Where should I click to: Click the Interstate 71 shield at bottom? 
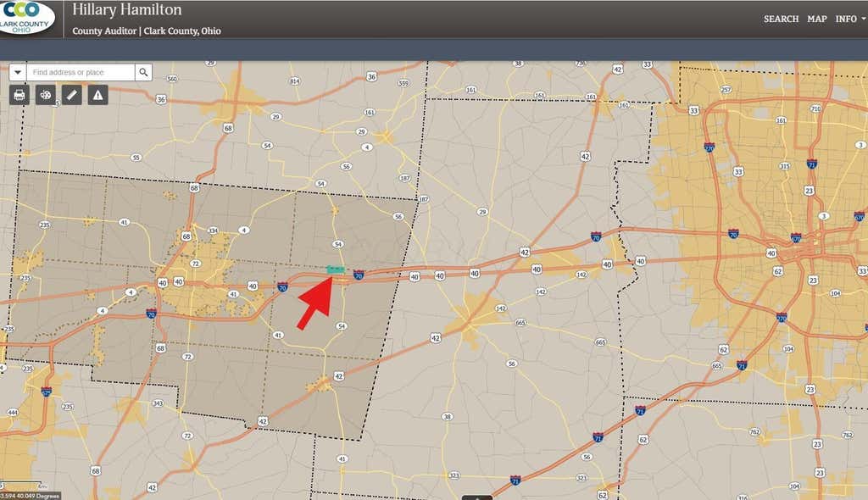point(515,480)
